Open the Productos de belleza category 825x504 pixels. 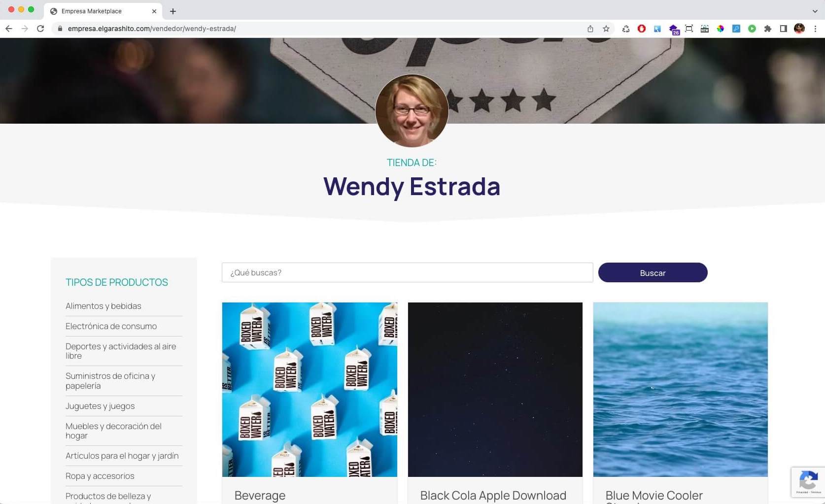pos(108,497)
